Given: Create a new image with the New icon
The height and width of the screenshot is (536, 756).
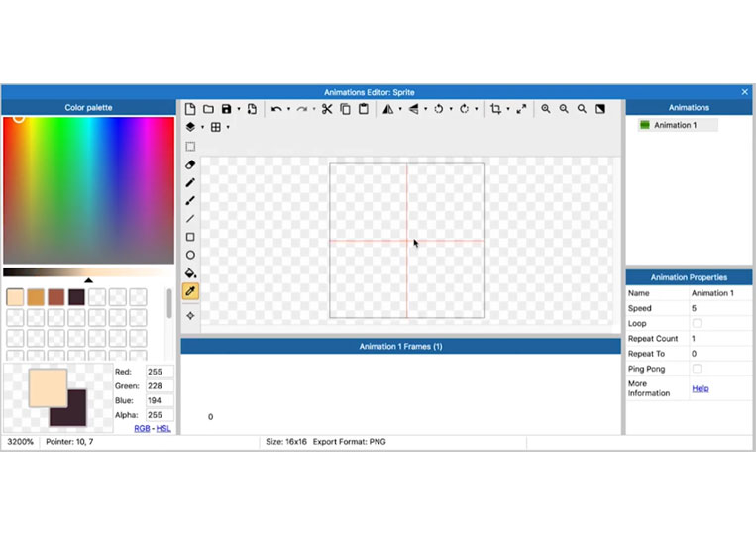Looking at the screenshot, I should pyautogui.click(x=190, y=109).
